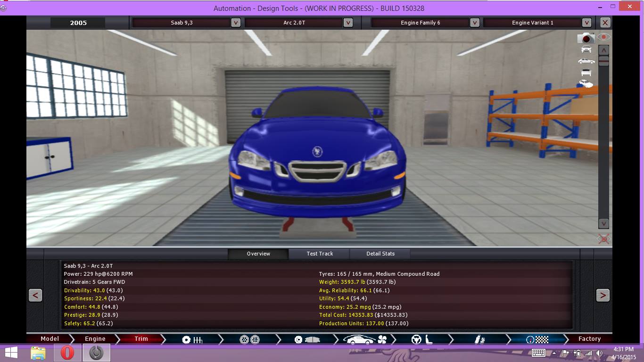Viewport: 644px width, 362px height.
Task: Open the interior steering and seat step
Action: click(x=422, y=339)
